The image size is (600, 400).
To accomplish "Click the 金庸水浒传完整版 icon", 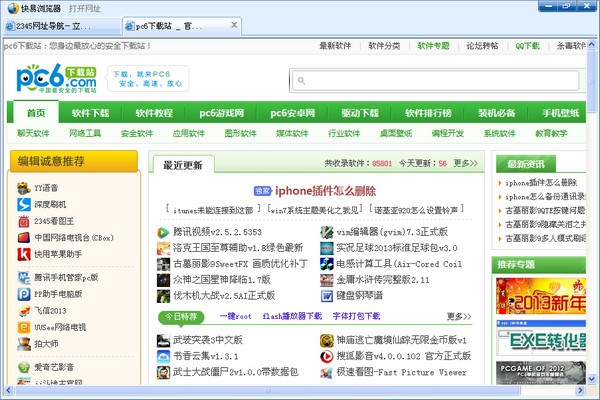I will (x=327, y=280).
